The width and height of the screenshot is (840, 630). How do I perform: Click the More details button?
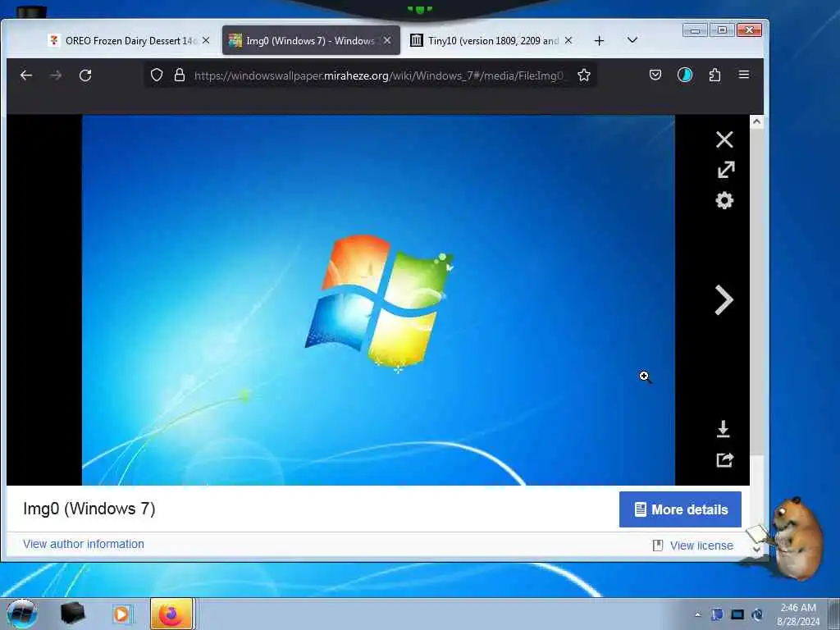(x=680, y=509)
